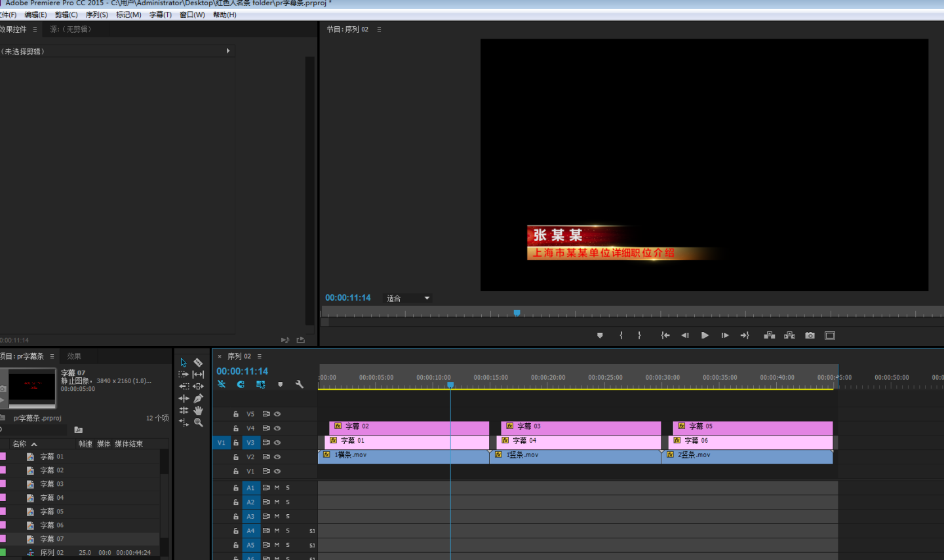The width and height of the screenshot is (944, 560).
Task: Click Export Frame camera icon
Action: click(x=810, y=335)
